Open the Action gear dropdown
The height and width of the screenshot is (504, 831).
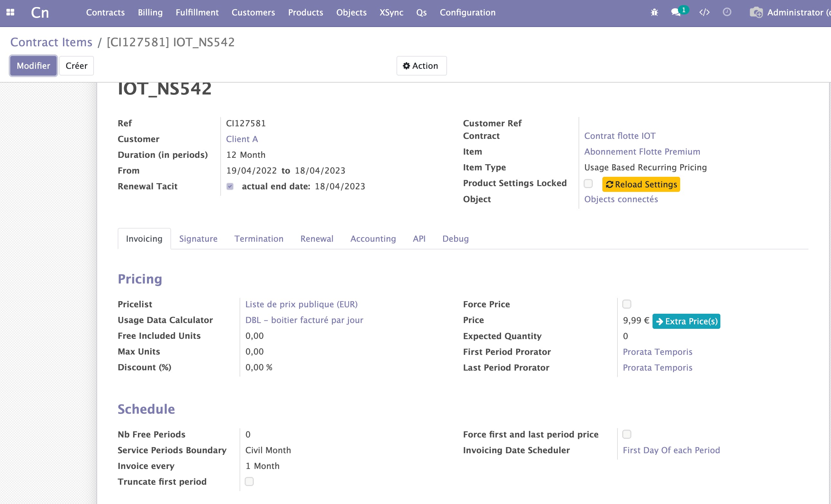tap(421, 66)
